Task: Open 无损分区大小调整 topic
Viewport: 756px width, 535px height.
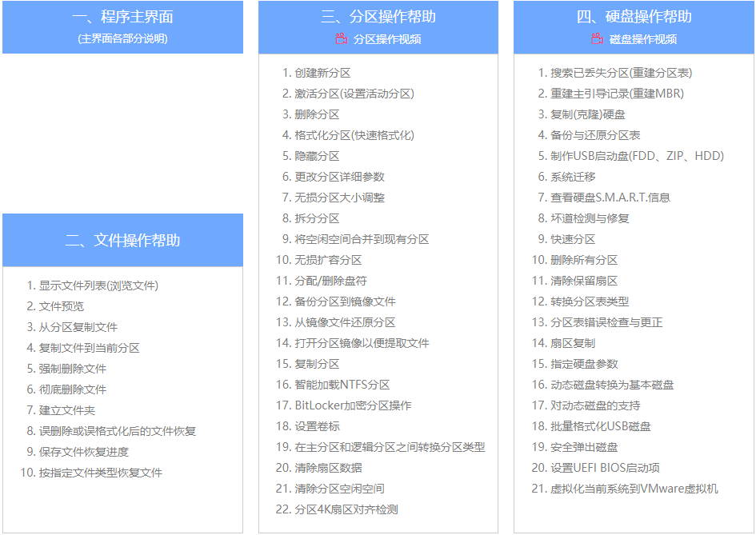Action: [x=339, y=198]
